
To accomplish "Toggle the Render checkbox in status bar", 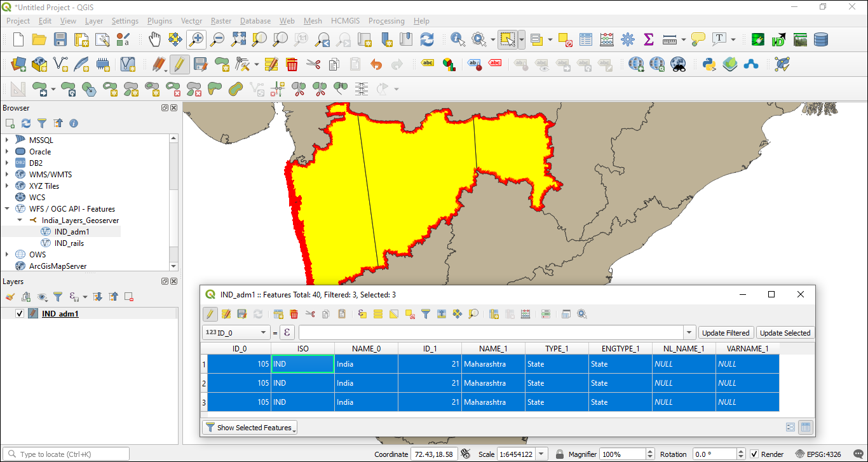I will pyautogui.click(x=754, y=454).
